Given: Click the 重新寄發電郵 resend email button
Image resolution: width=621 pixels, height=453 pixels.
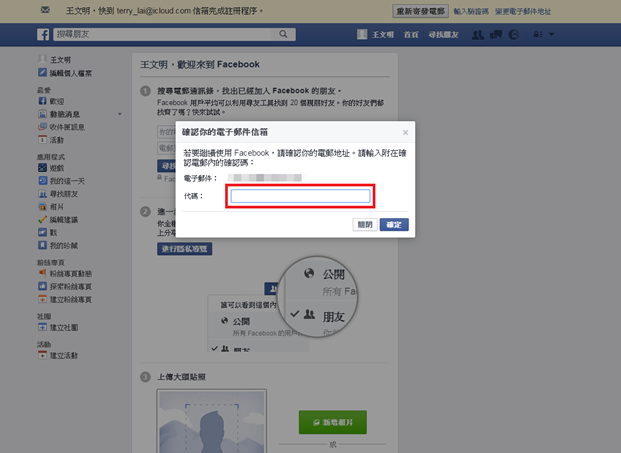Looking at the screenshot, I should point(421,11).
